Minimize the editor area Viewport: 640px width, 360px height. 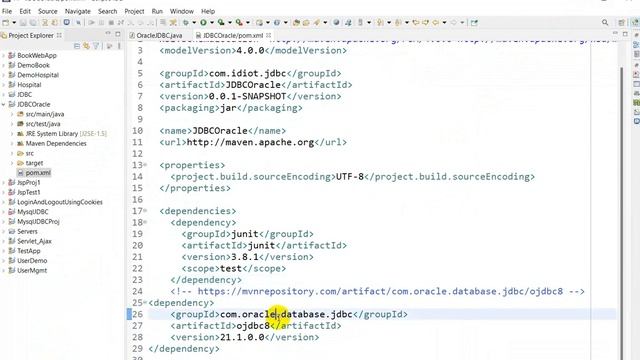point(616,34)
